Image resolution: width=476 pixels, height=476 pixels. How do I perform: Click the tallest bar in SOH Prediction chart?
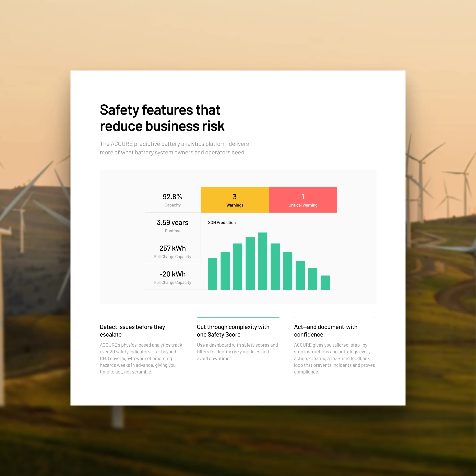pos(263,261)
